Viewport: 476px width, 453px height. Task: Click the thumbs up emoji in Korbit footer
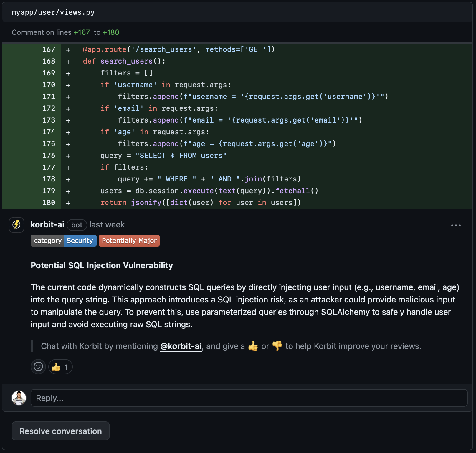tap(253, 346)
